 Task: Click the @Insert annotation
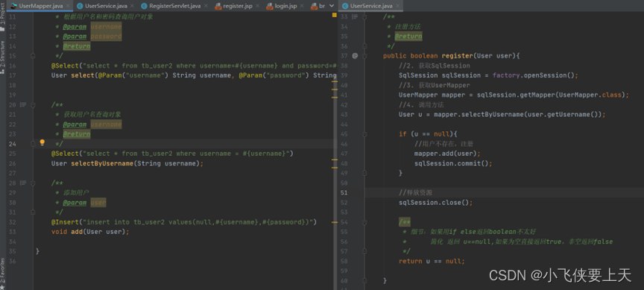(65, 222)
